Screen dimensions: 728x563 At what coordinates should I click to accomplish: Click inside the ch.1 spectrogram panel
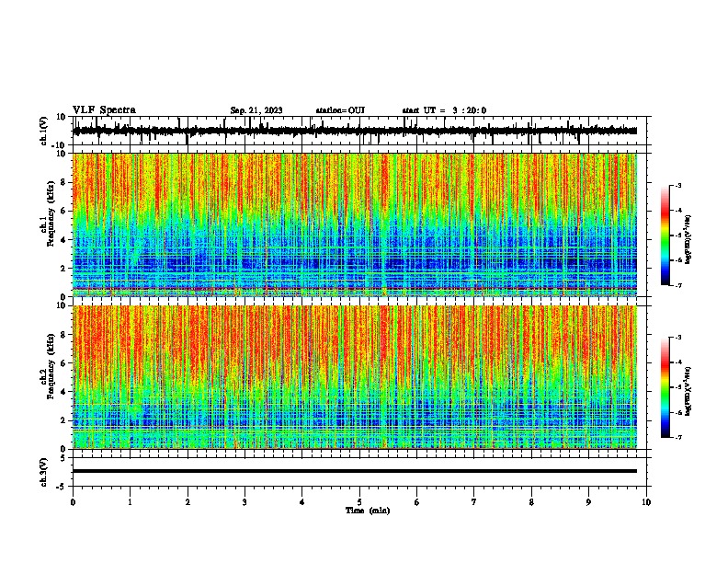tap(355, 224)
